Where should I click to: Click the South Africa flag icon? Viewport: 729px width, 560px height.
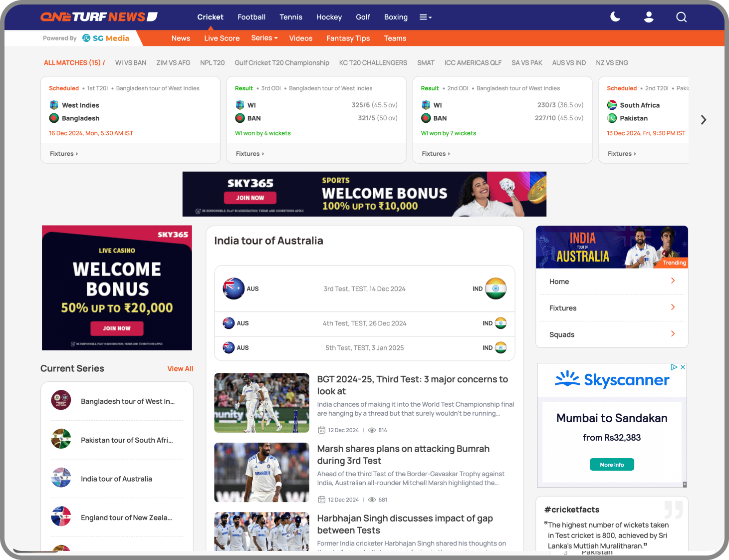[x=612, y=105]
